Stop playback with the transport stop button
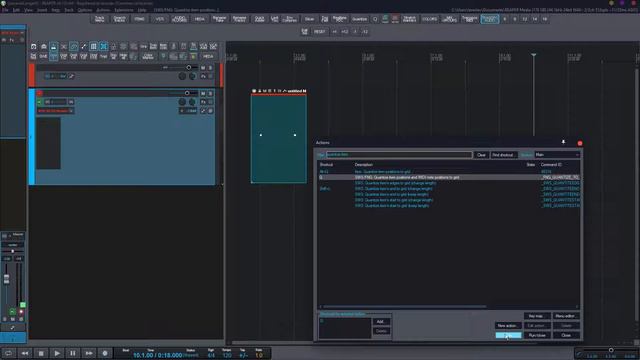This screenshot has height=360, width=640. pos(41,353)
